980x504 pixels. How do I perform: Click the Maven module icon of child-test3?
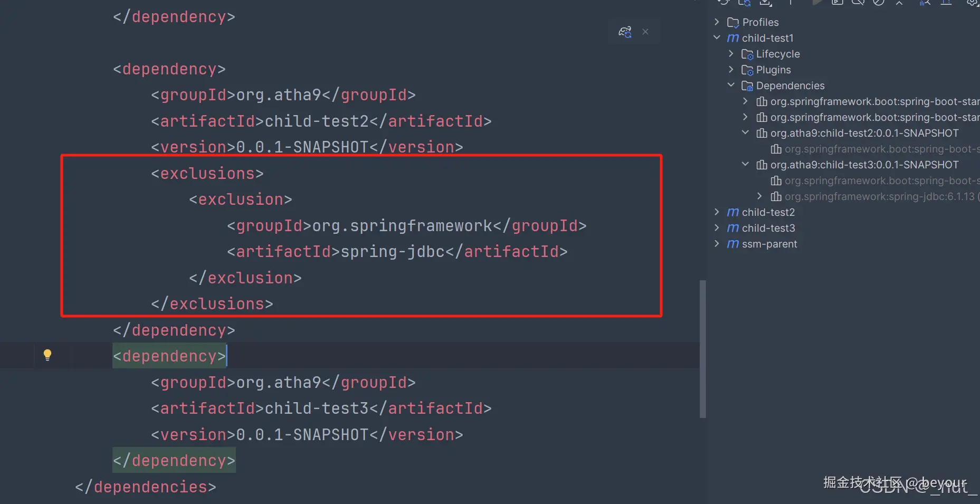click(x=732, y=228)
